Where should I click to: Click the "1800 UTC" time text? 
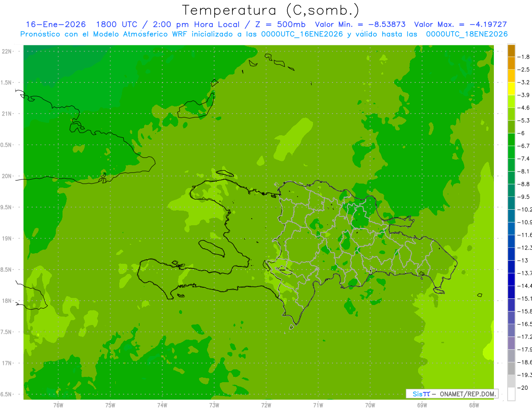click(116, 24)
